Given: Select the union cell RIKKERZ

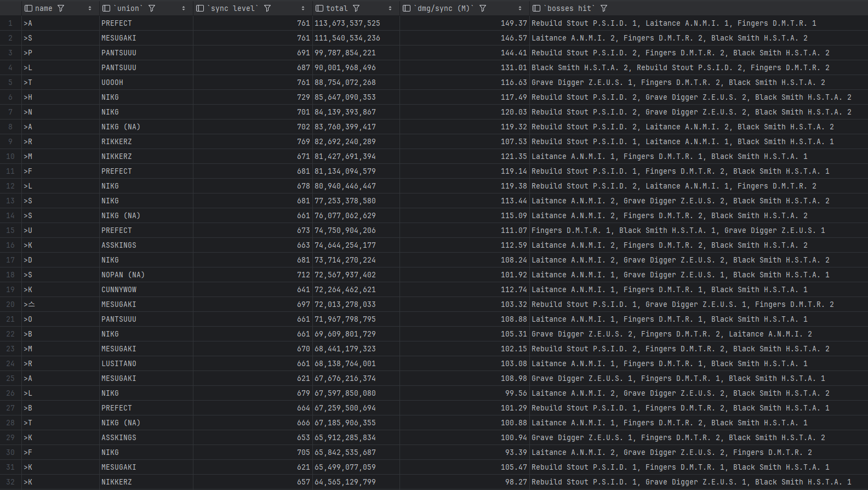Looking at the screenshot, I should coord(146,141).
